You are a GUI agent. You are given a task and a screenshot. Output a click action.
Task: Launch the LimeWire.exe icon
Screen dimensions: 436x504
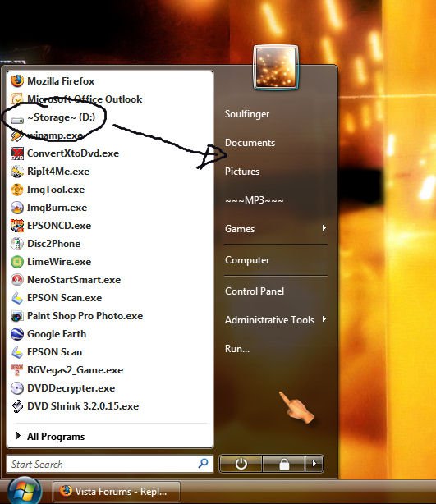tap(17, 262)
